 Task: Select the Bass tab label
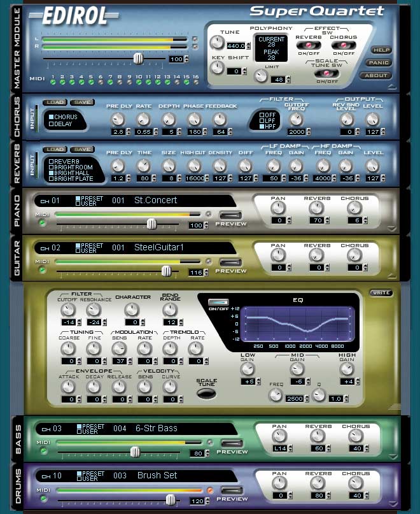pos(18,439)
